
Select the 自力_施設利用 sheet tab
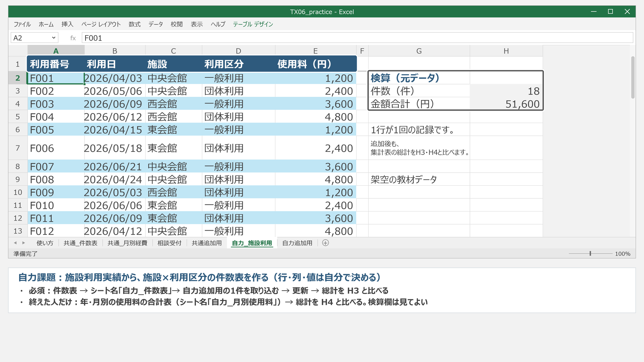252,243
